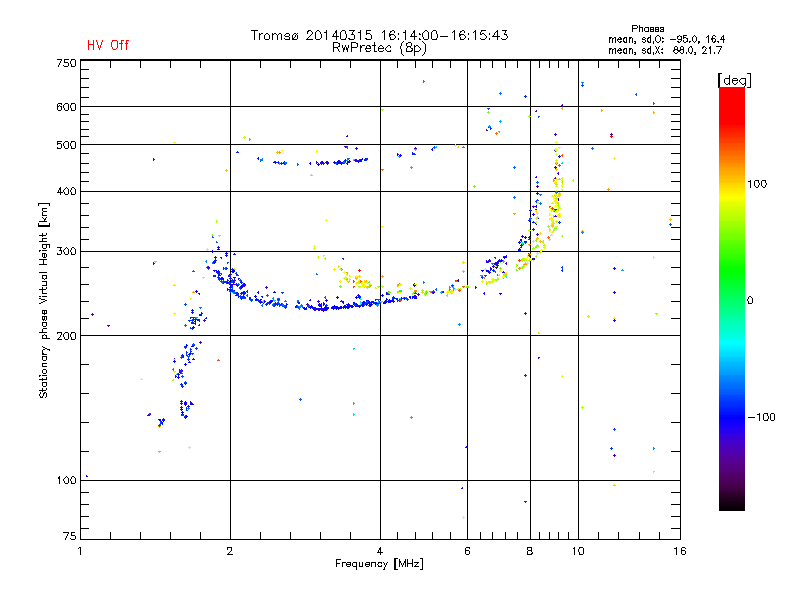Click the 'RwPretec (8p)' subtitle
This screenshot has width=800, height=600.
tap(379, 48)
